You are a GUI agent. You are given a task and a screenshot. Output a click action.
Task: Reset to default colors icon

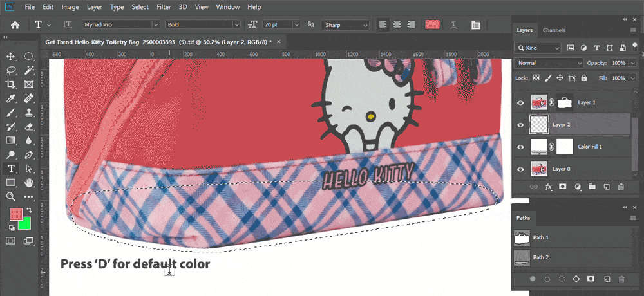tap(12, 227)
